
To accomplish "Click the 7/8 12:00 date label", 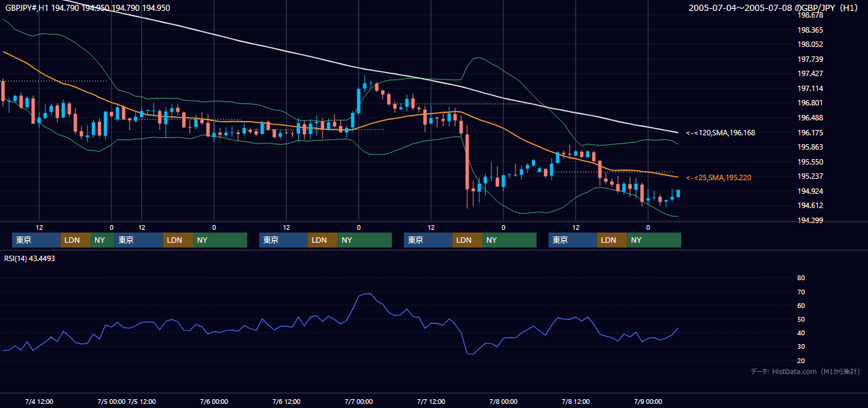I will point(576,401).
